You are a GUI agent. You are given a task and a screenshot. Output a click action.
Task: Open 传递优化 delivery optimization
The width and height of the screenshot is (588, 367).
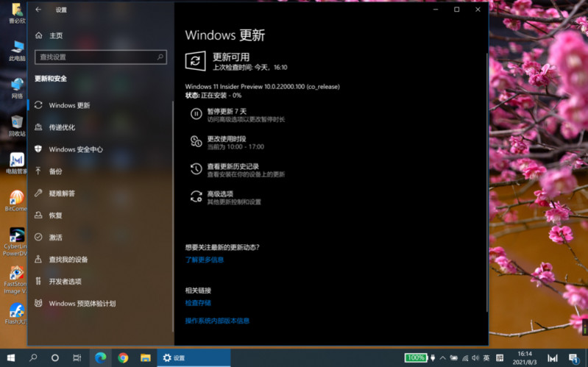62,127
